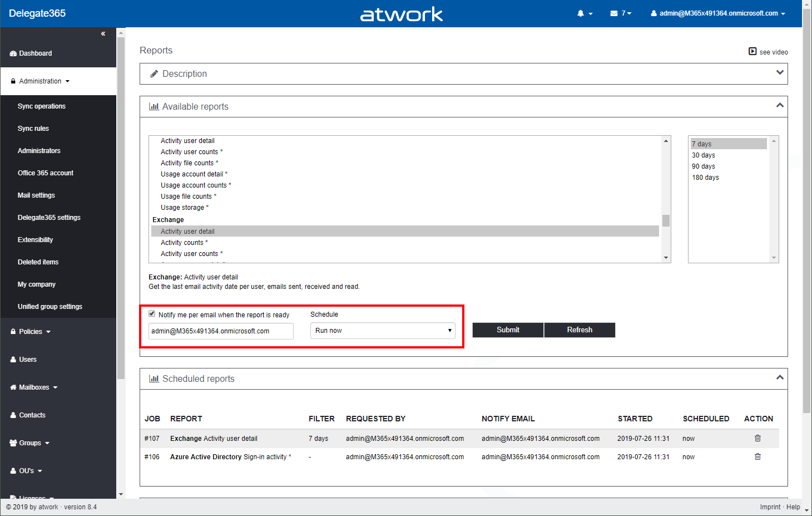Viewport: 812px width, 516px height.
Task: Open the Schedule Run now dropdown
Action: pos(383,331)
